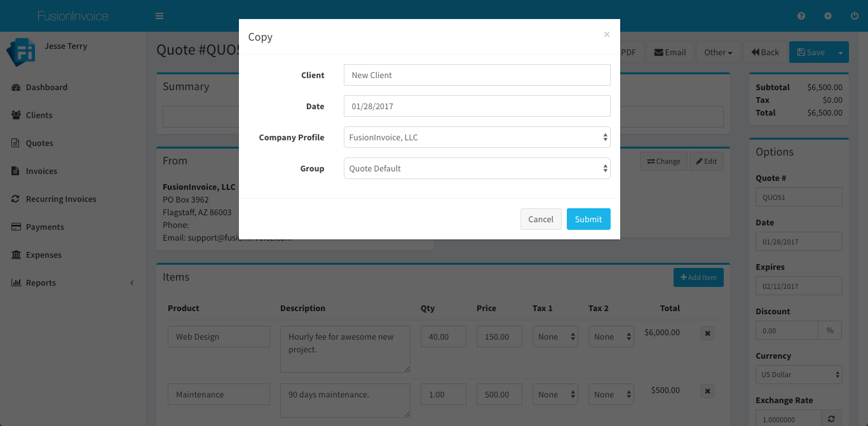The image size is (868, 426).
Task: Open Recurring Invoices in sidebar
Action: (61, 199)
